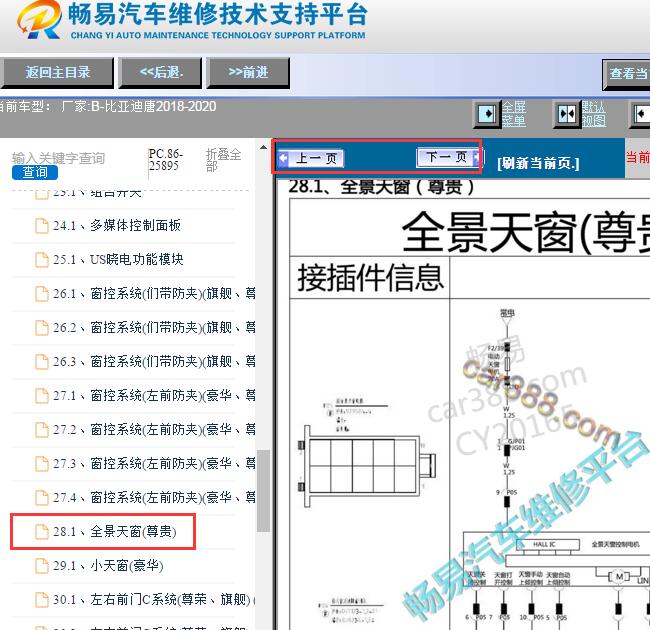Image resolution: width=650 pixels, height=630 pixels.
Task: Click the document icon beside 27.1
Action: pos(41,395)
